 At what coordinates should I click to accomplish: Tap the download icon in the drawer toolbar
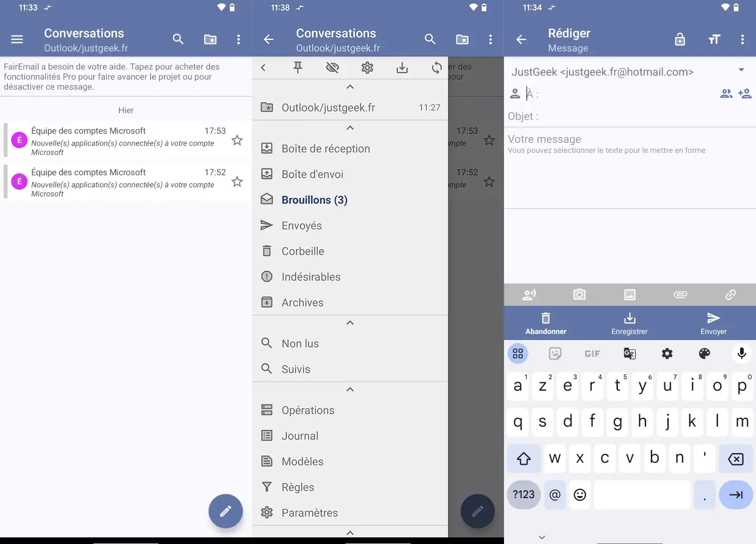(x=402, y=67)
